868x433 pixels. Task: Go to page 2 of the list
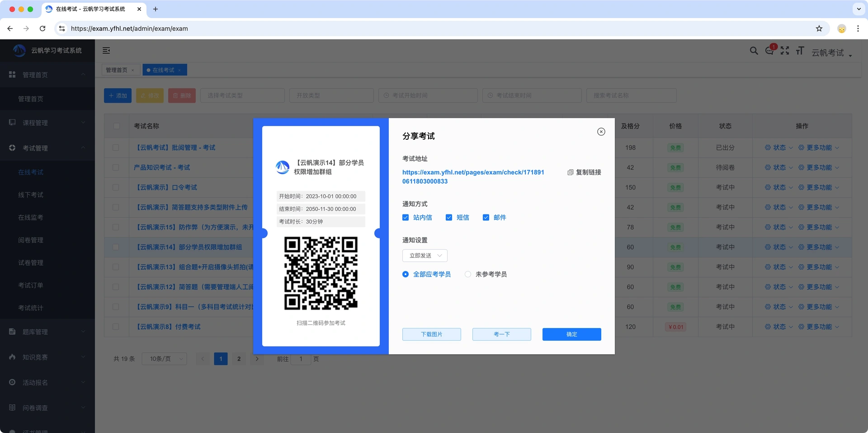(x=239, y=359)
